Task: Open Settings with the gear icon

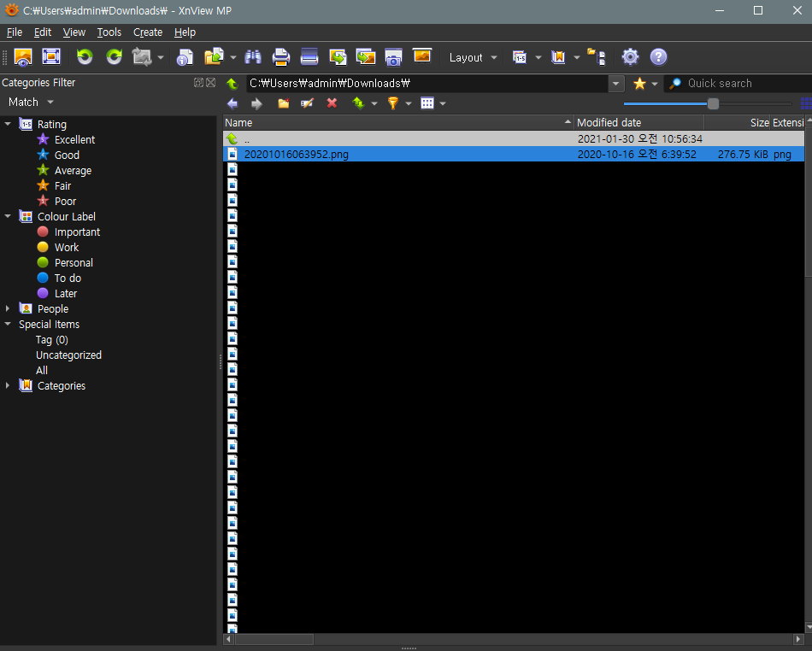Action: click(x=630, y=57)
